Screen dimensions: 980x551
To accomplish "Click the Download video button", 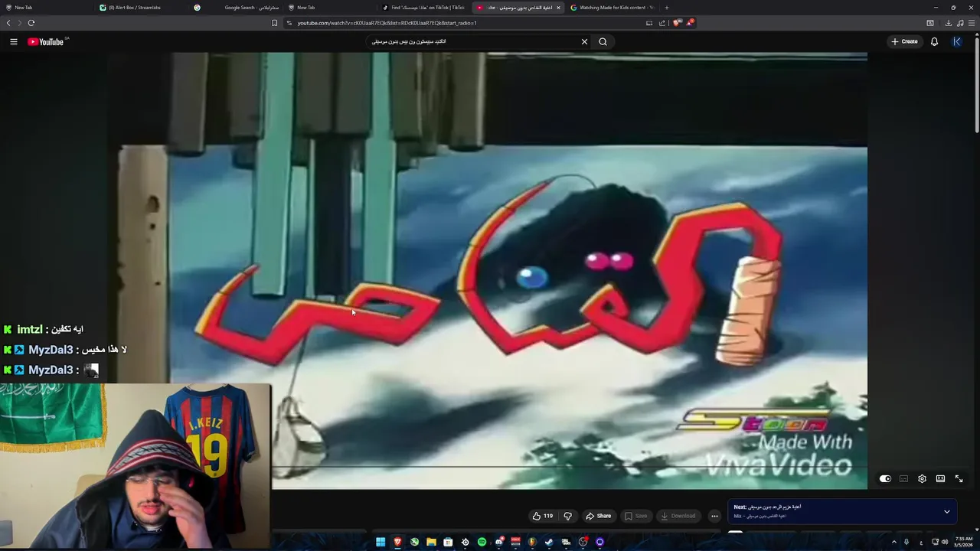I will click(678, 516).
